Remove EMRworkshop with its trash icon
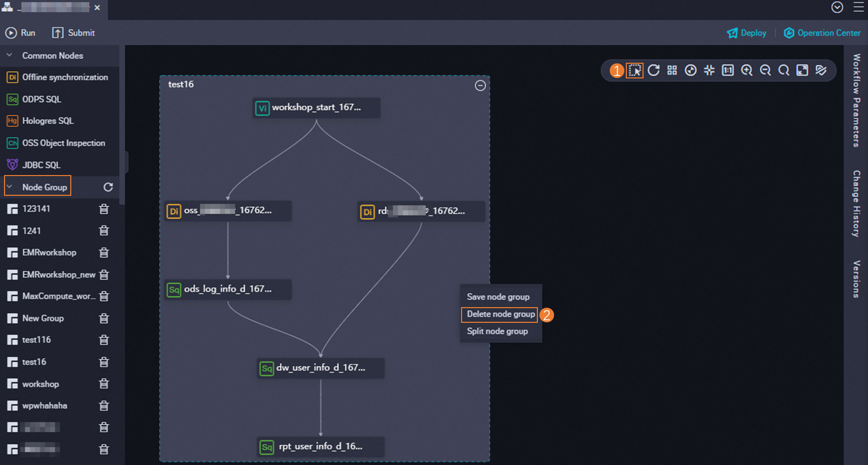The height and width of the screenshot is (465, 868). (104, 252)
